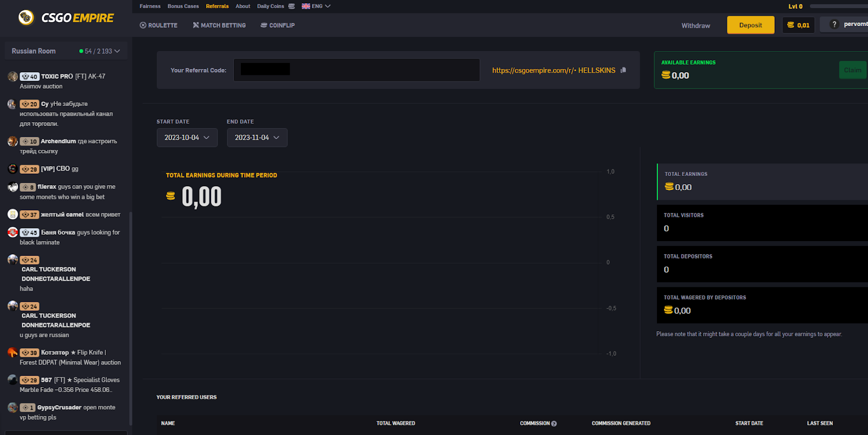Click the CSGO Empire logo icon
This screenshot has height=435, width=868.
pos(26,17)
